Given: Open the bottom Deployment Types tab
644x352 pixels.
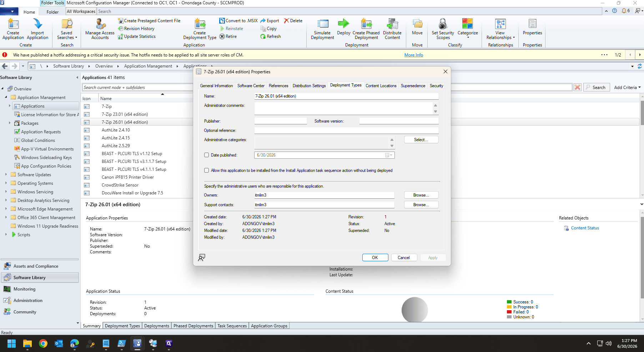Looking at the screenshot, I should click(x=122, y=326).
